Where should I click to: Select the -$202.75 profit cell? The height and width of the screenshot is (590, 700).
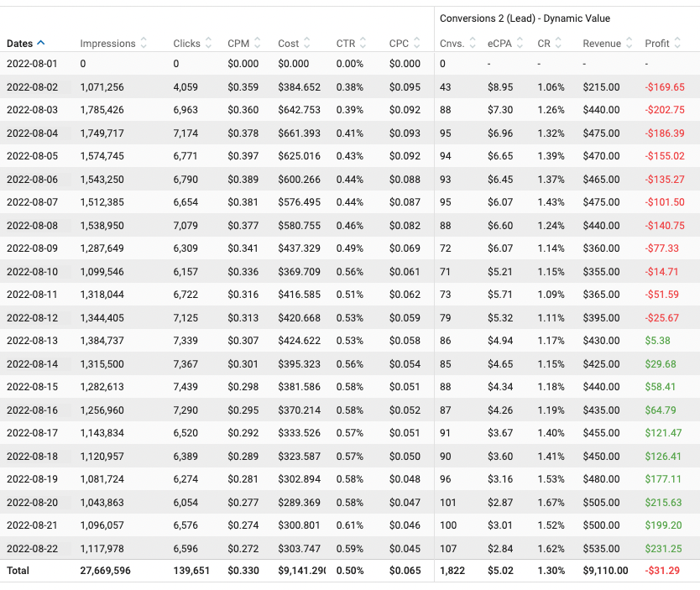tap(664, 110)
